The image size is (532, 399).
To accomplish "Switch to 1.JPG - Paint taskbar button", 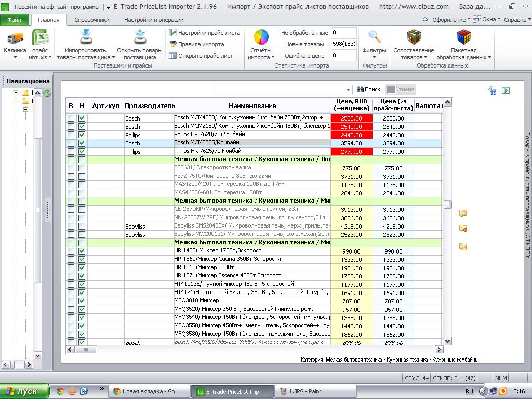I will pyautogui.click(x=315, y=391).
